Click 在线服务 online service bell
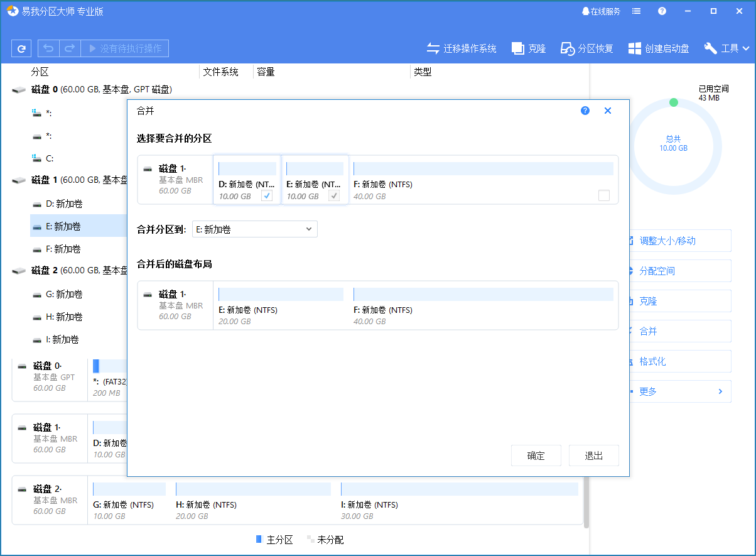Image resolution: width=756 pixels, height=556 pixels. [x=601, y=11]
